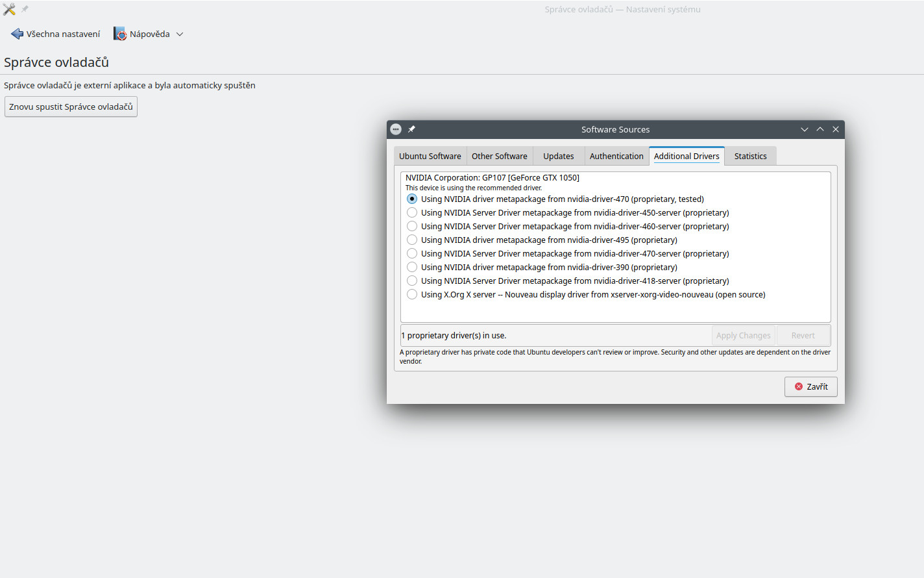
Task: Click the proprietary driver disclaimer text
Action: tap(615, 357)
